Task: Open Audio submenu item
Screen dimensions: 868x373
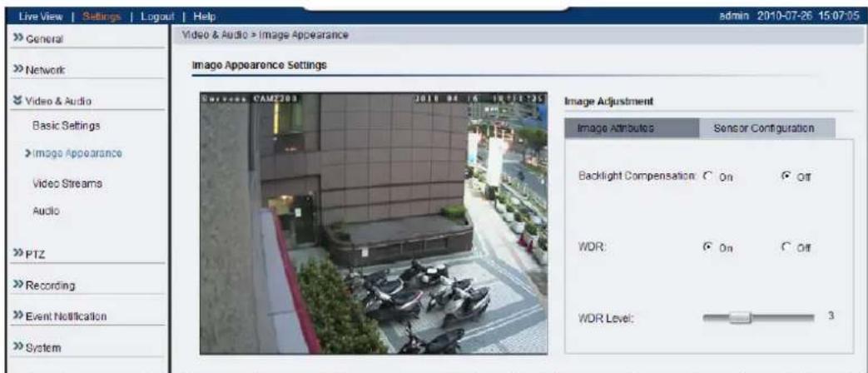Action: click(46, 211)
